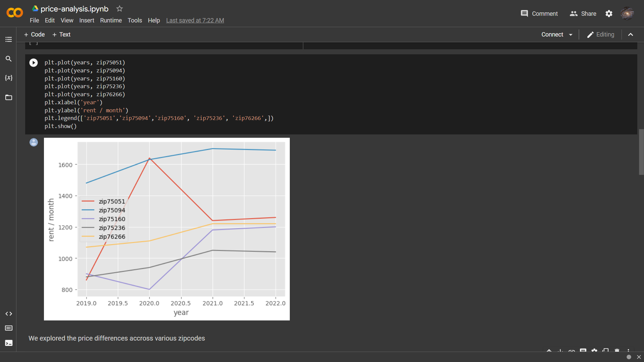Open the Editing mode selector
Image resolution: width=644 pixels, height=362 pixels.
(601, 35)
